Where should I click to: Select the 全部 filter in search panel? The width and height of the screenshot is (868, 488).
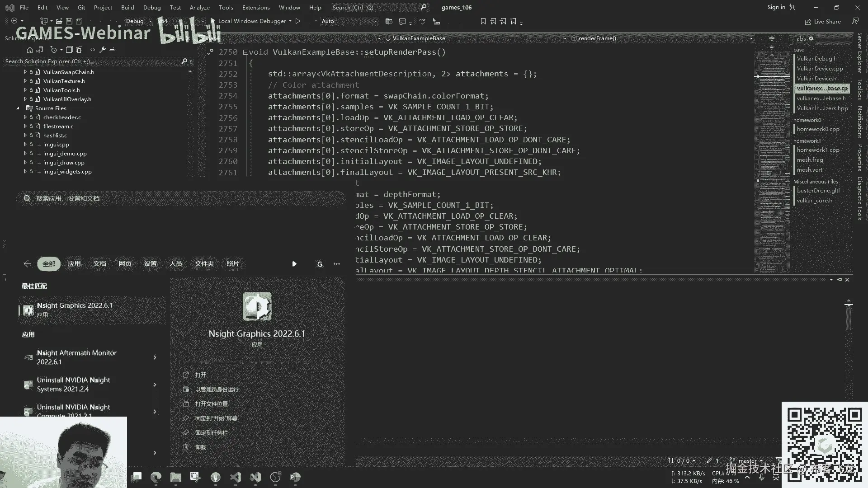49,264
